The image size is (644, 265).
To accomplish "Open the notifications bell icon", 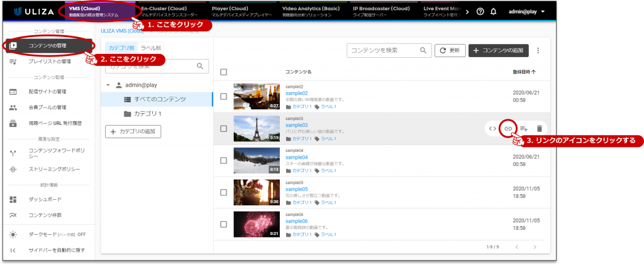I will (x=494, y=11).
